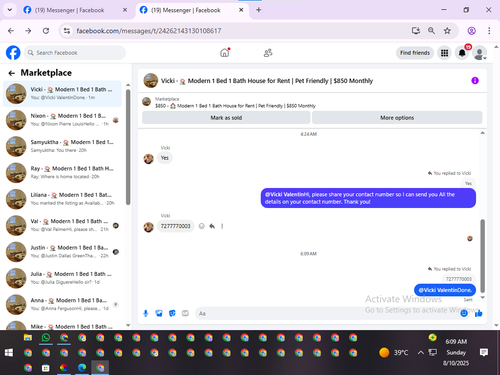Click the marketplace listing title in header
Image resolution: width=500 pixels, height=375 pixels.
click(267, 81)
